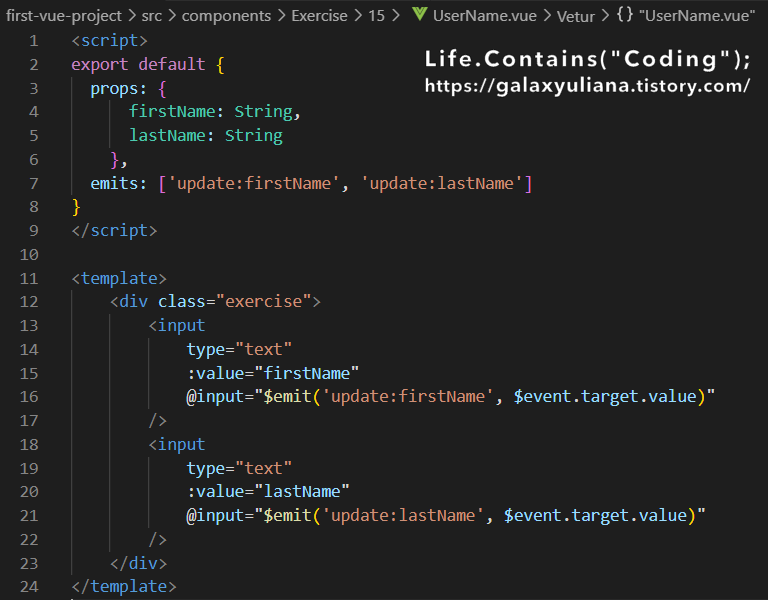This screenshot has width=768, height=600.
Task: Open the components breadcrumb segment
Action: tap(226, 16)
